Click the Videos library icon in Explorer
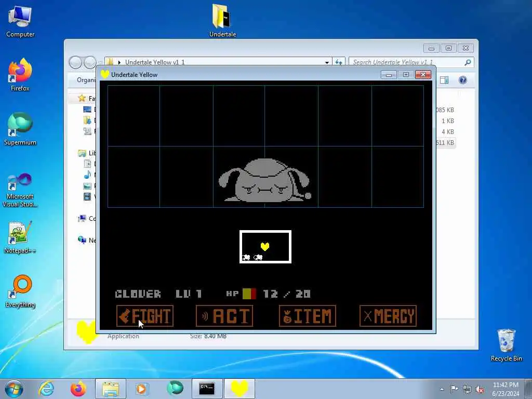 (87, 196)
